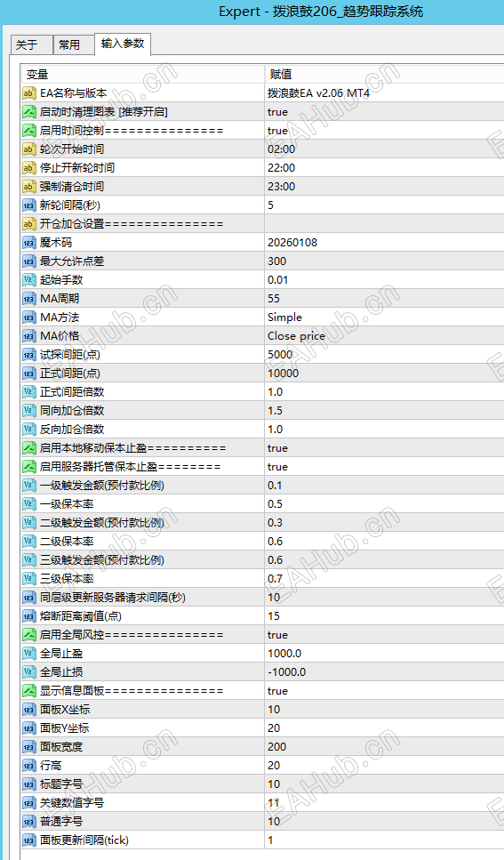Edit the 停止开新轮时间 value 22:00

[x=282, y=168]
